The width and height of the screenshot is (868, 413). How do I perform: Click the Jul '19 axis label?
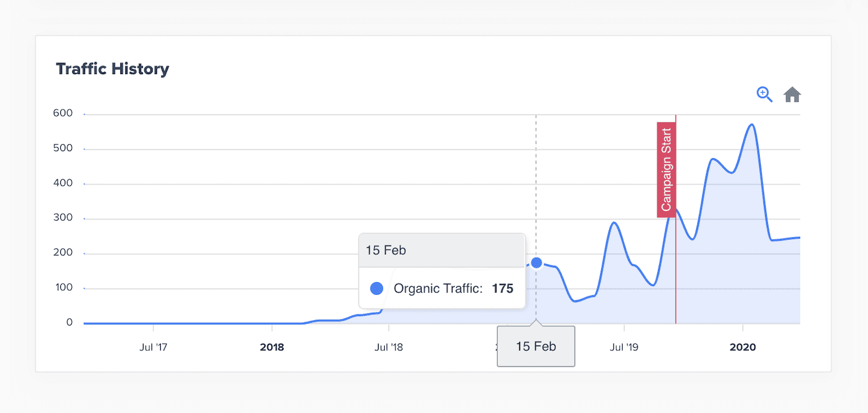(x=624, y=347)
